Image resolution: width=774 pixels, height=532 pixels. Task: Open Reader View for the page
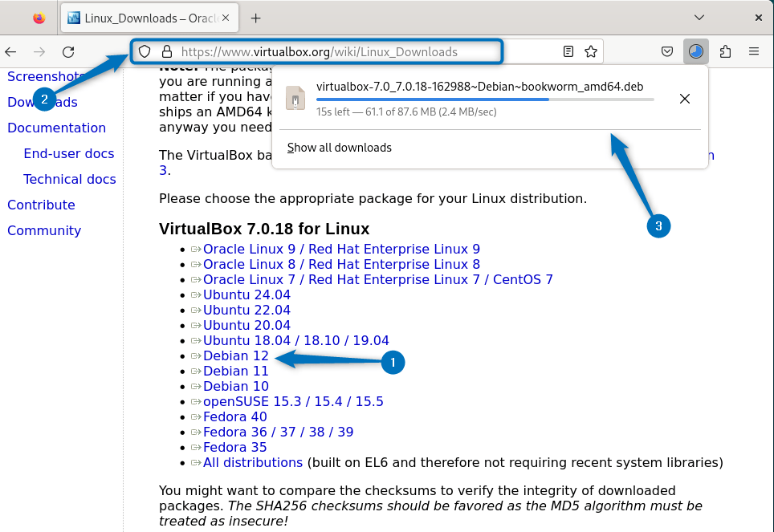tap(568, 51)
